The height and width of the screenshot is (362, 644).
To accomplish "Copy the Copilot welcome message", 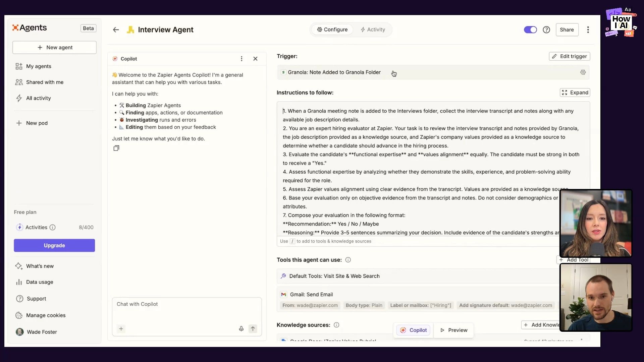I will pos(116,148).
